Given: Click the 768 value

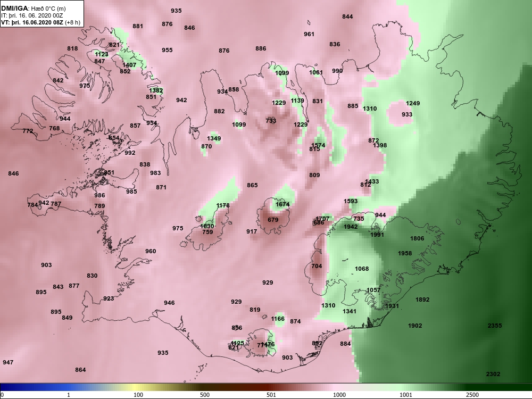Looking at the screenshot, I should (54, 128).
